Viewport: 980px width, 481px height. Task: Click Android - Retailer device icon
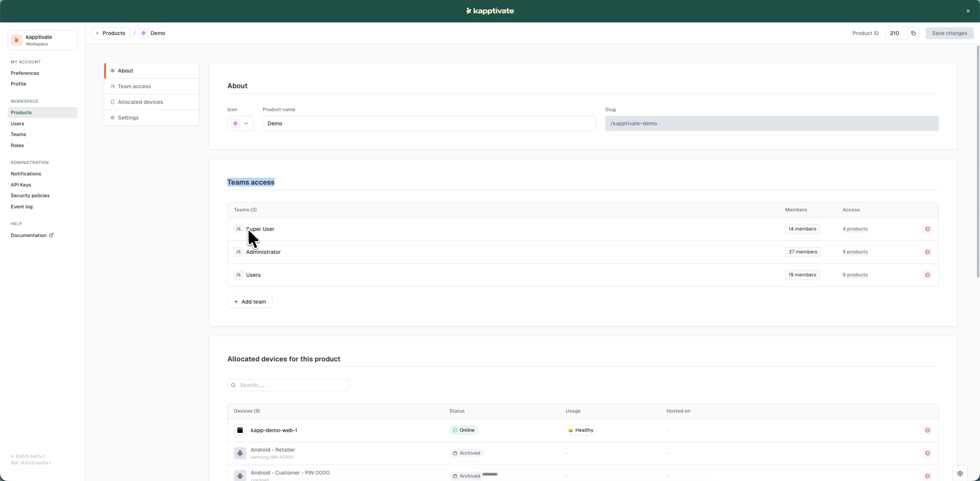click(x=240, y=453)
